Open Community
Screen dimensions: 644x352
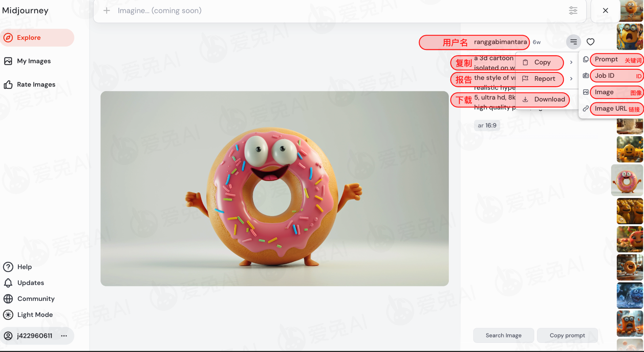point(36,299)
